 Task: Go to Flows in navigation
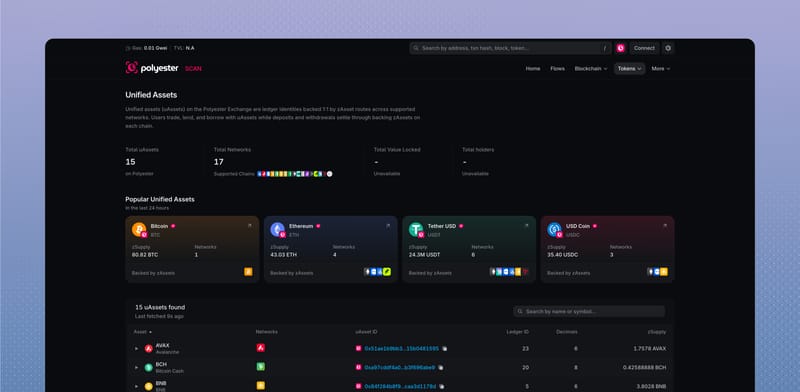pos(557,68)
